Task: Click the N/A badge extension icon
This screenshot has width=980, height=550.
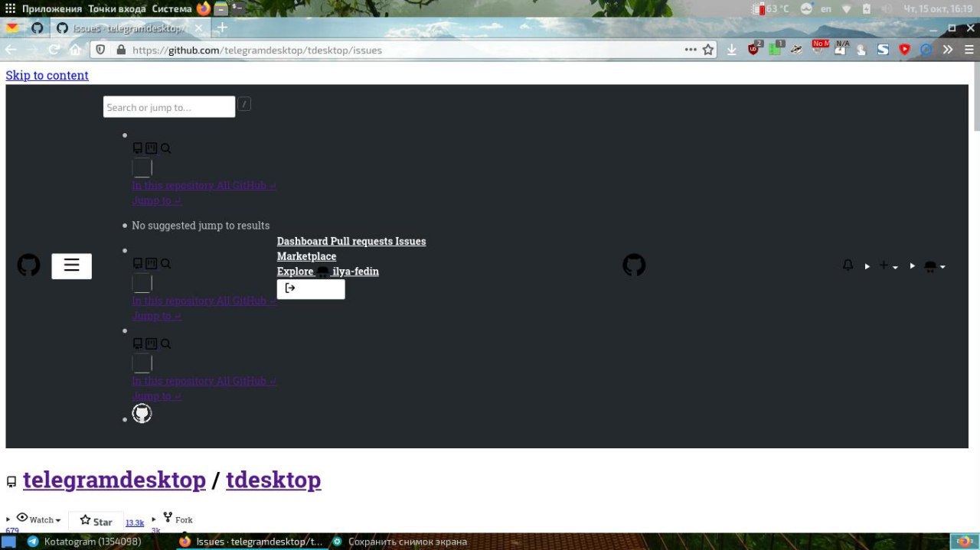Action: pos(841,49)
